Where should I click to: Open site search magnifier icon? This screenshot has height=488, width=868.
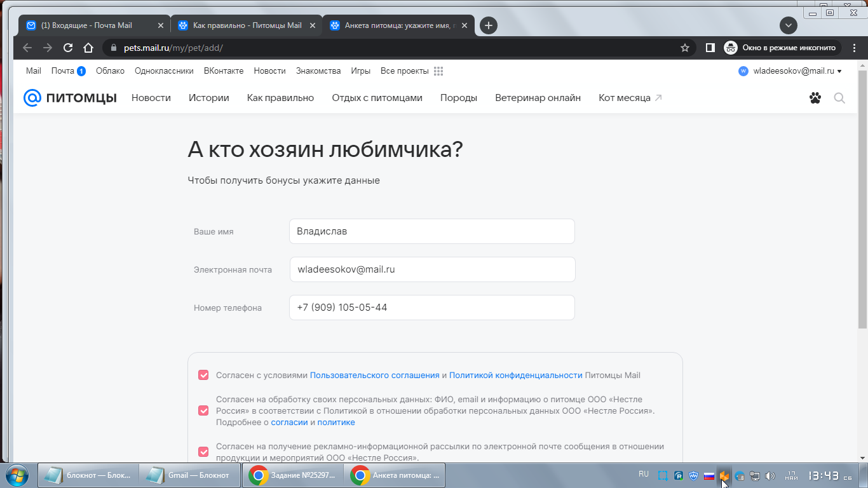tap(839, 98)
